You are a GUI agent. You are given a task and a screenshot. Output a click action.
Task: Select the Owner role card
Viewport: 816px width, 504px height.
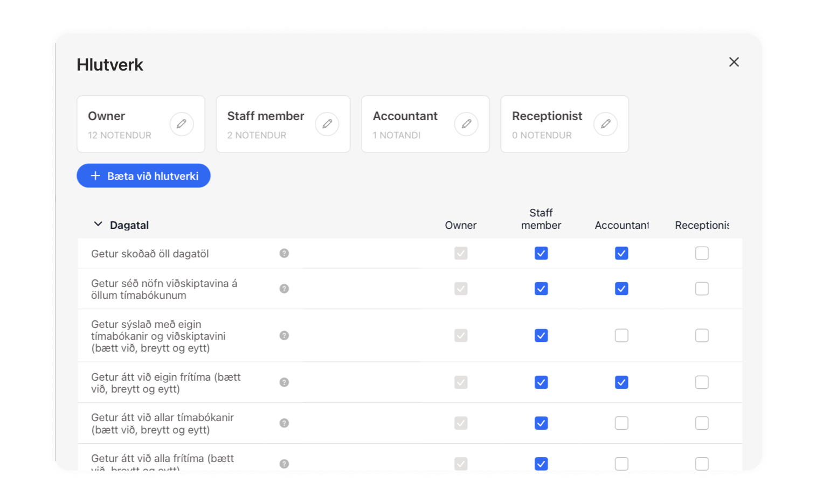[141, 124]
